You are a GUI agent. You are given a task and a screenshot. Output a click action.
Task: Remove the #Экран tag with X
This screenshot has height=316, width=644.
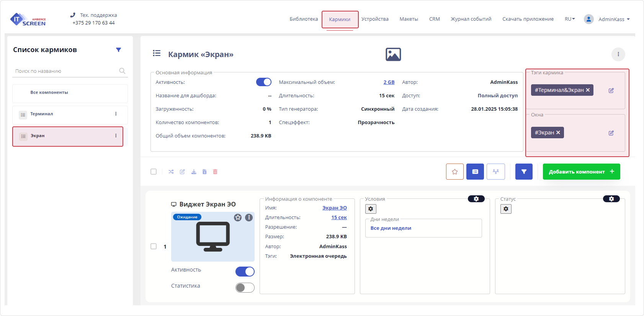pyautogui.click(x=558, y=133)
